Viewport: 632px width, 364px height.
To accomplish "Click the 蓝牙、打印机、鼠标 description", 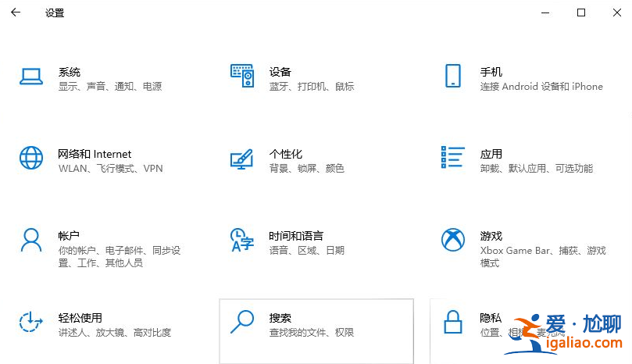I will click(x=312, y=86).
